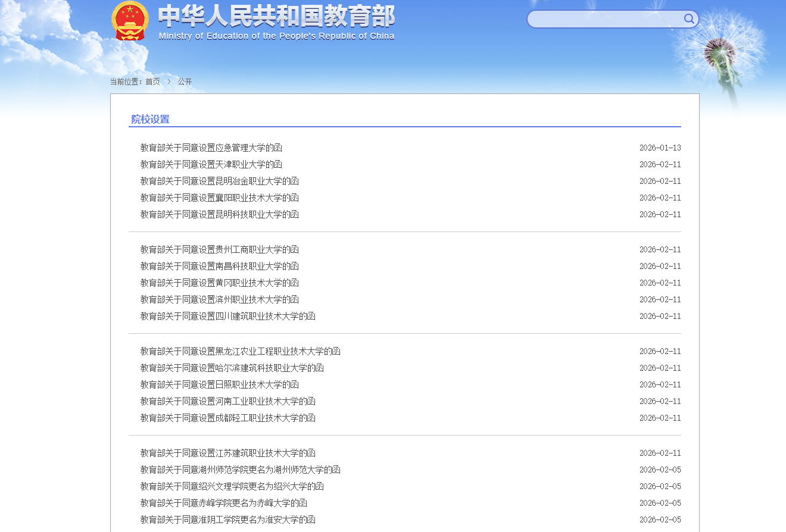Open the 天津职业大学 announcement
Image resolution: width=786 pixels, height=532 pixels.
(211, 164)
